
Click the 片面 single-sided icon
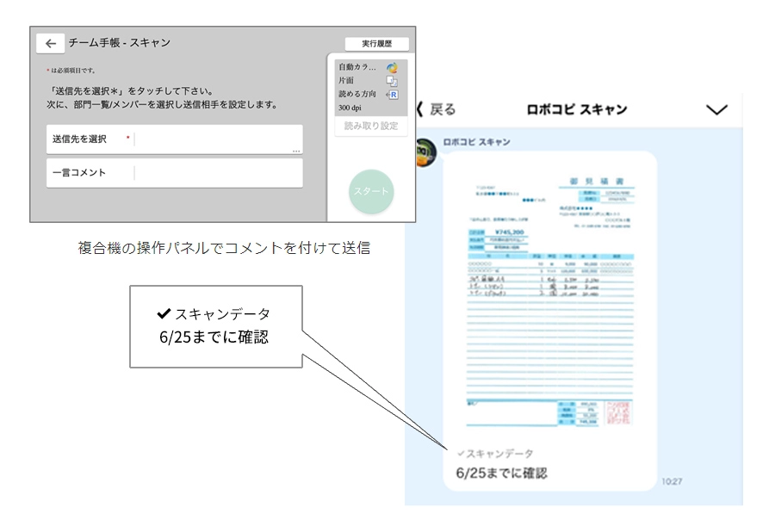point(392,81)
